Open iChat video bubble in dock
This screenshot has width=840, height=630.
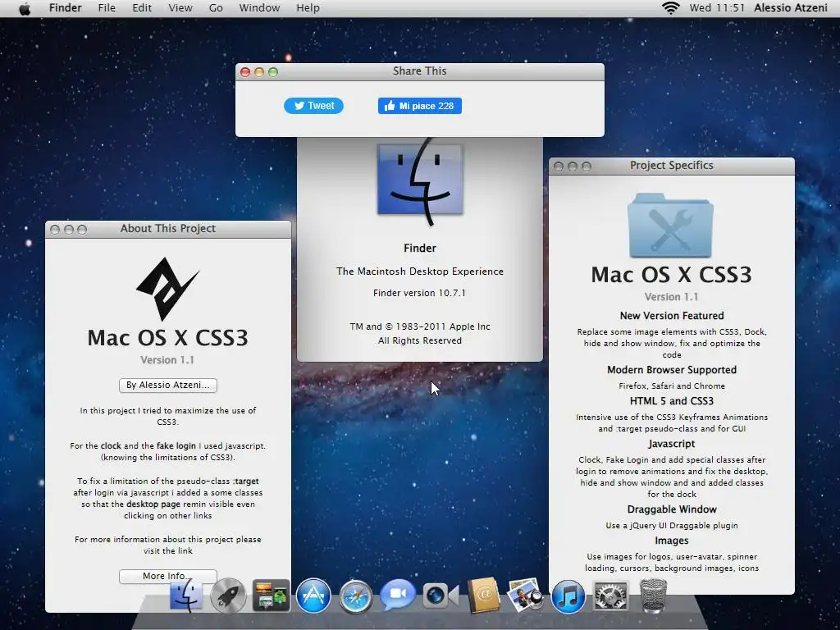tap(398, 594)
